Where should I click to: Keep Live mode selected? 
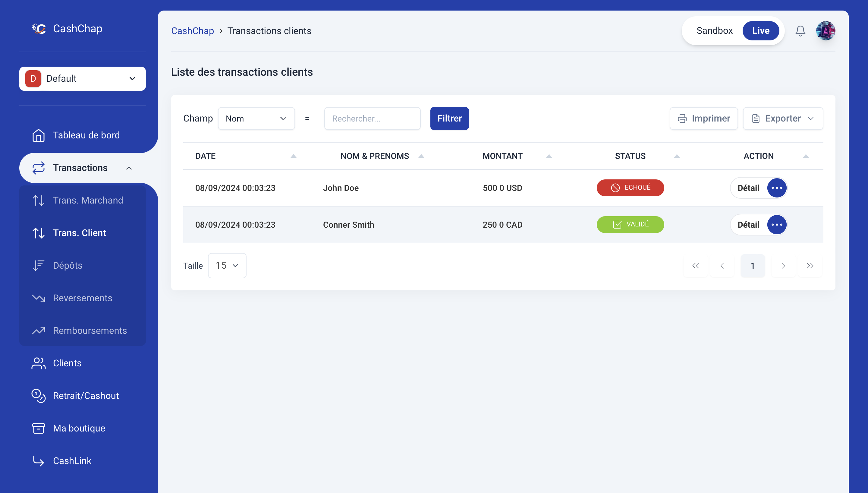[761, 30]
